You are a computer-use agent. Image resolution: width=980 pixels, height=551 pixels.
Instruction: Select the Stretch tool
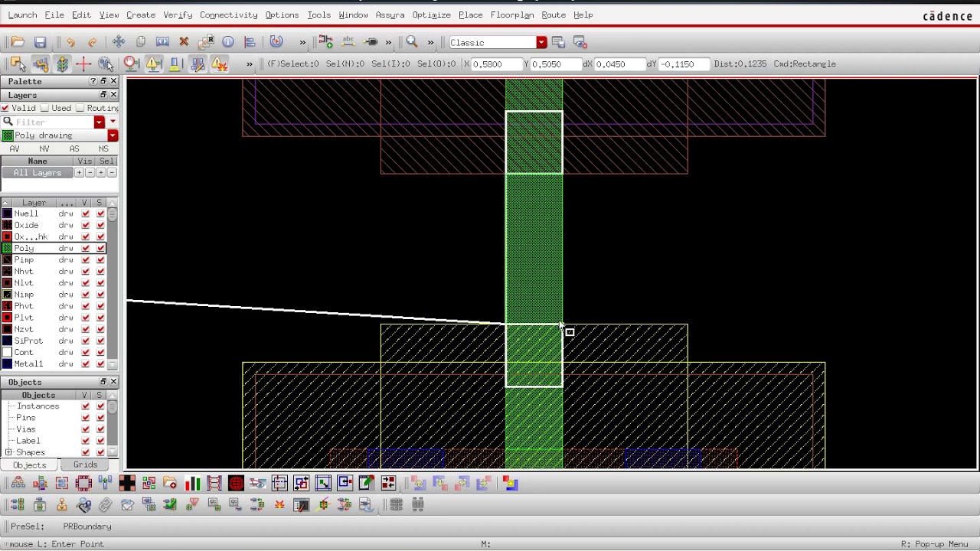[162, 42]
